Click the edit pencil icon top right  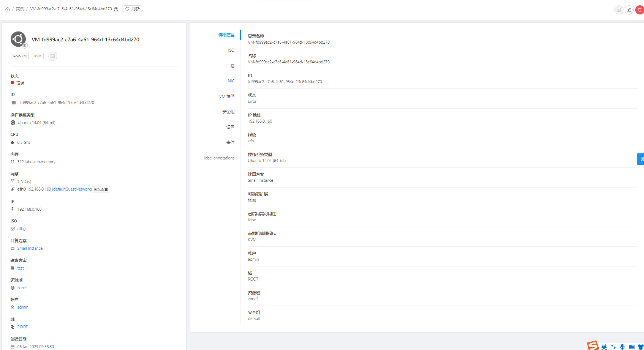pyautogui.click(x=629, y=9)
